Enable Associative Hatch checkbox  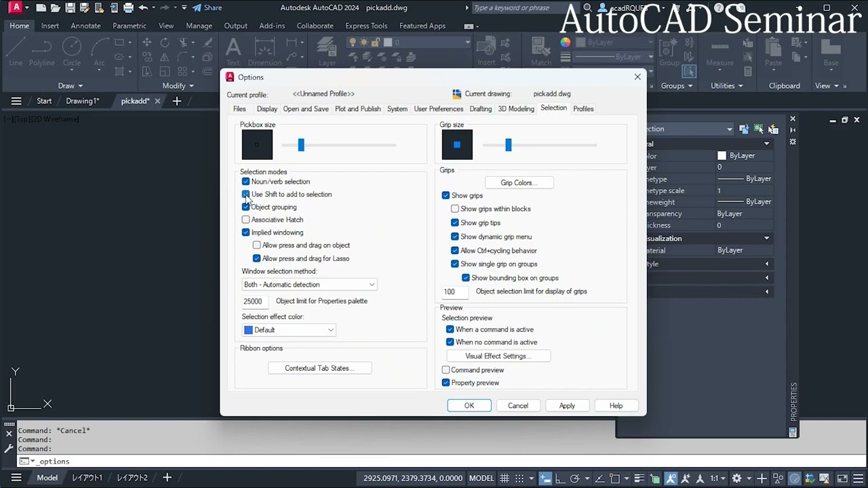pos(245,220)
